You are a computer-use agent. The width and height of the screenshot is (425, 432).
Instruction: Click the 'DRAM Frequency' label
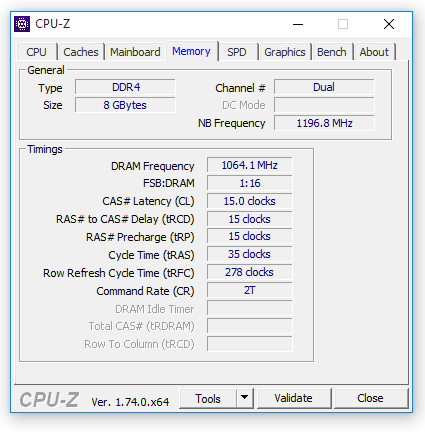coord(153,166)
